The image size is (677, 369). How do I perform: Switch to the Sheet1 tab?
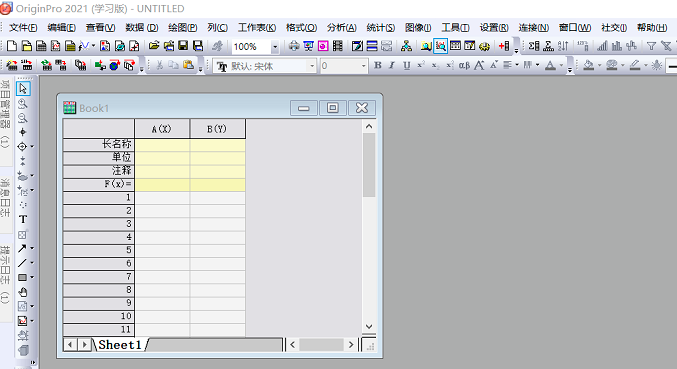(x=120, y=344)
